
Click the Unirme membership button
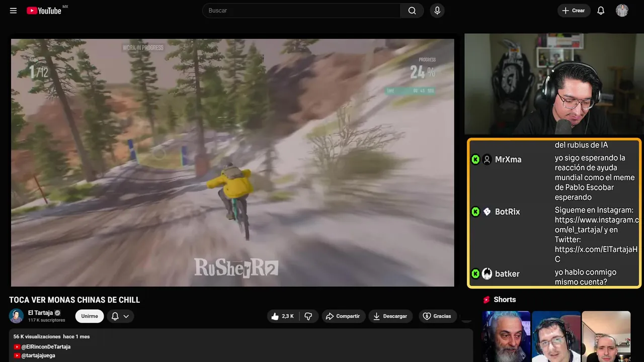[90, 316]
